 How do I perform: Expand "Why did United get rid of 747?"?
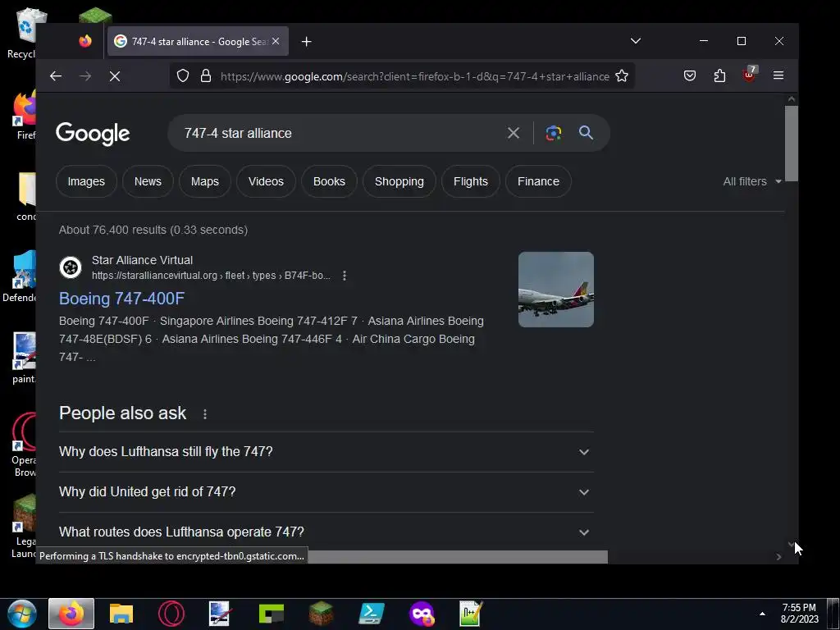point(326,492)
